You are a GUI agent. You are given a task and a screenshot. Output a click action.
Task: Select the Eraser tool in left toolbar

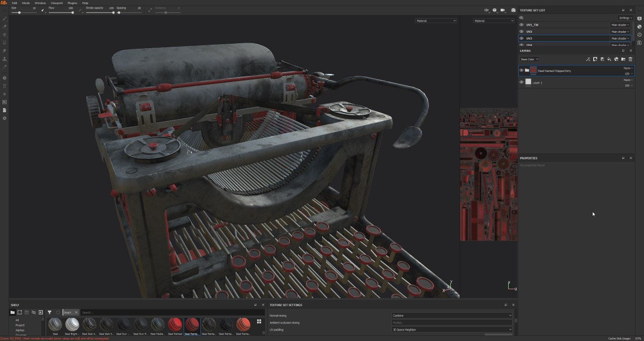[5, 27]
